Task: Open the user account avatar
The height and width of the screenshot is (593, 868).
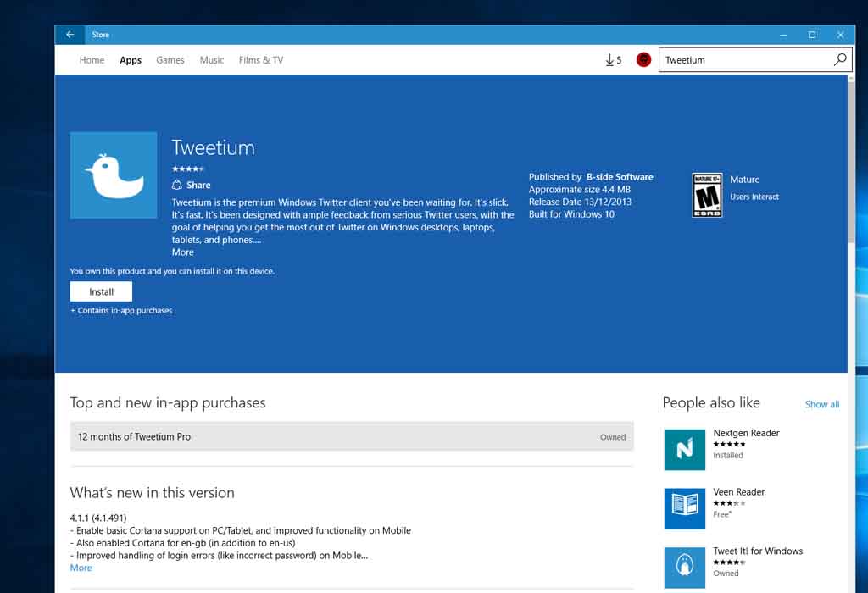Action: pyautogui.click(x=643, y=60)
